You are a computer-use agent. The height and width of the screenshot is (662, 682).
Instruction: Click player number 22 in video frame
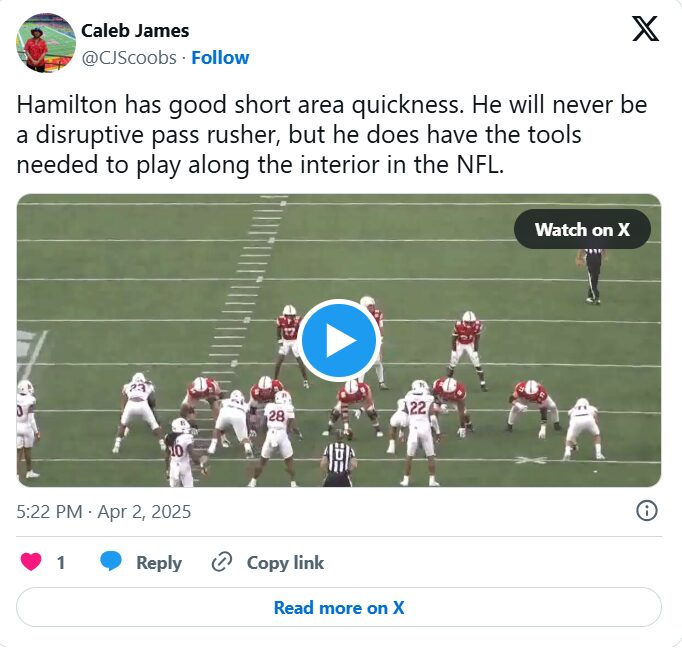(419, 433)
